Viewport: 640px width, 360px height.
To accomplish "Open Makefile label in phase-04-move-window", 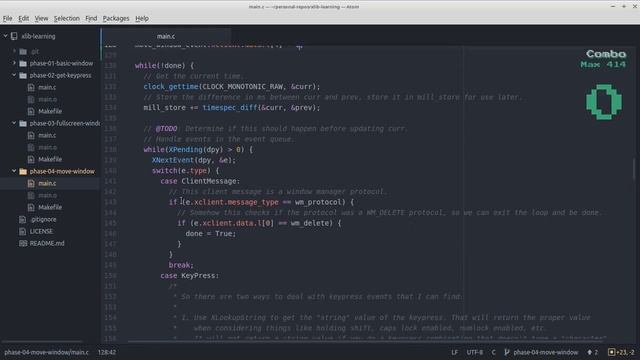I will 50,207.
